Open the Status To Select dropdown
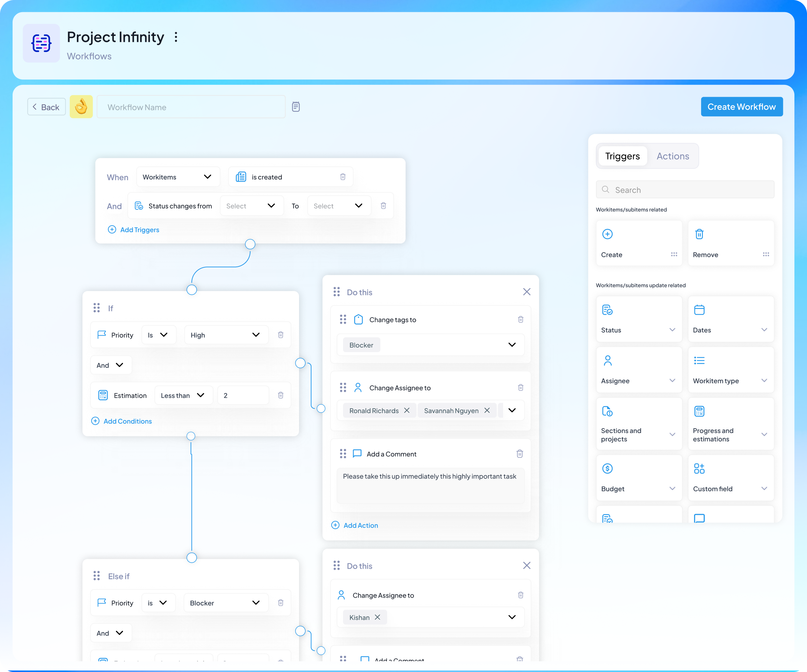The image size is (807, 672). point(339,206)
